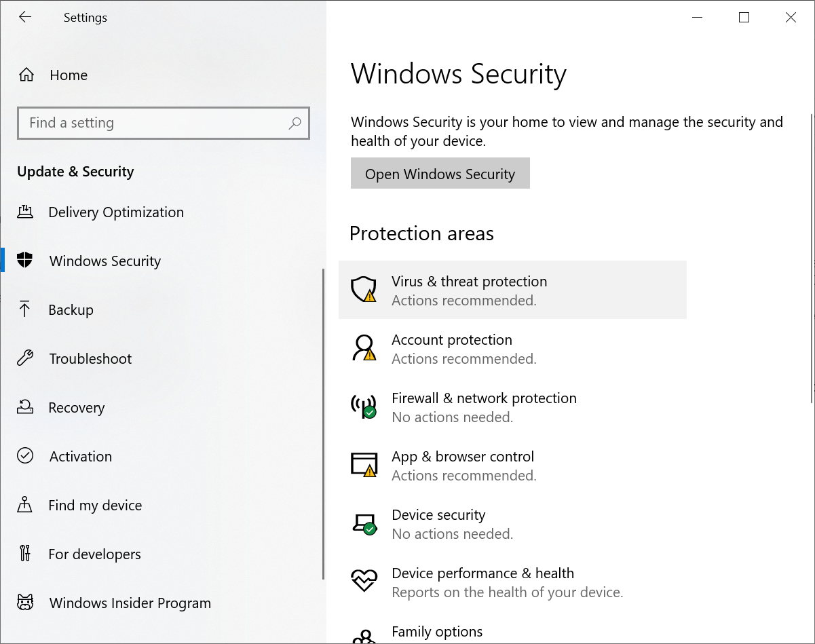The height and width of the screenshot is (644, 815).
Task: Select Backup in the sidebar
Action: 71,310
